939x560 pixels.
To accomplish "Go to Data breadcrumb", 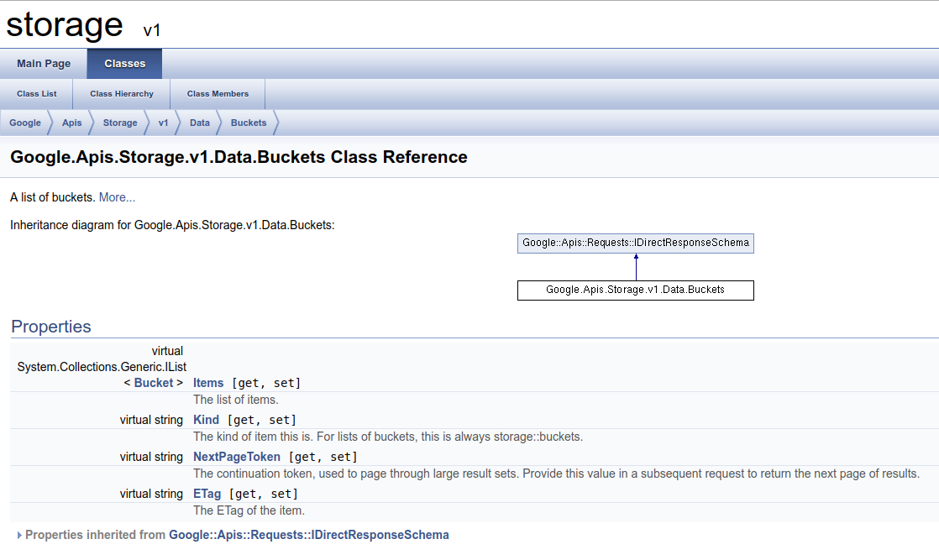I will pos(199,123).
